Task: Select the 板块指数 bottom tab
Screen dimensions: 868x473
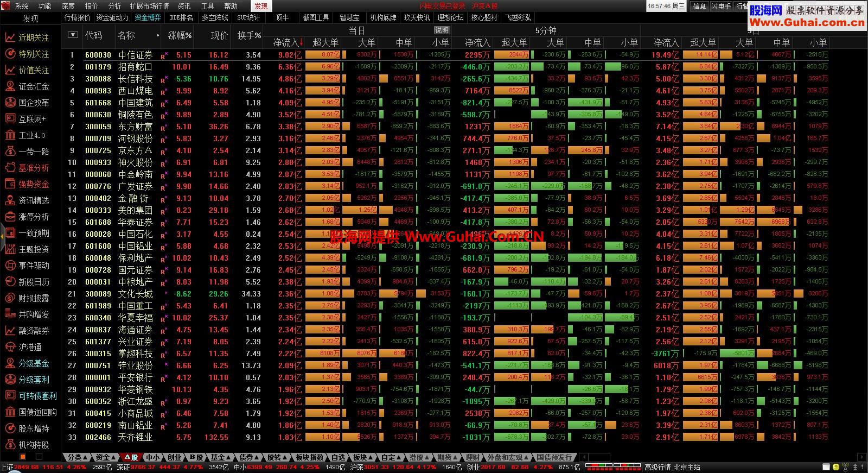Action: tap(310, 458)
